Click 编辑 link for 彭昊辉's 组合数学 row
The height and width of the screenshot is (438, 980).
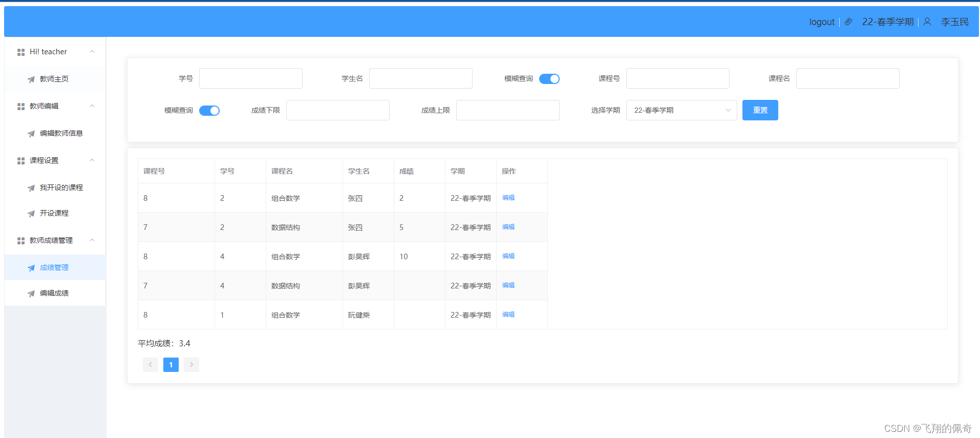pyautogui.click(x=508, y=256)
